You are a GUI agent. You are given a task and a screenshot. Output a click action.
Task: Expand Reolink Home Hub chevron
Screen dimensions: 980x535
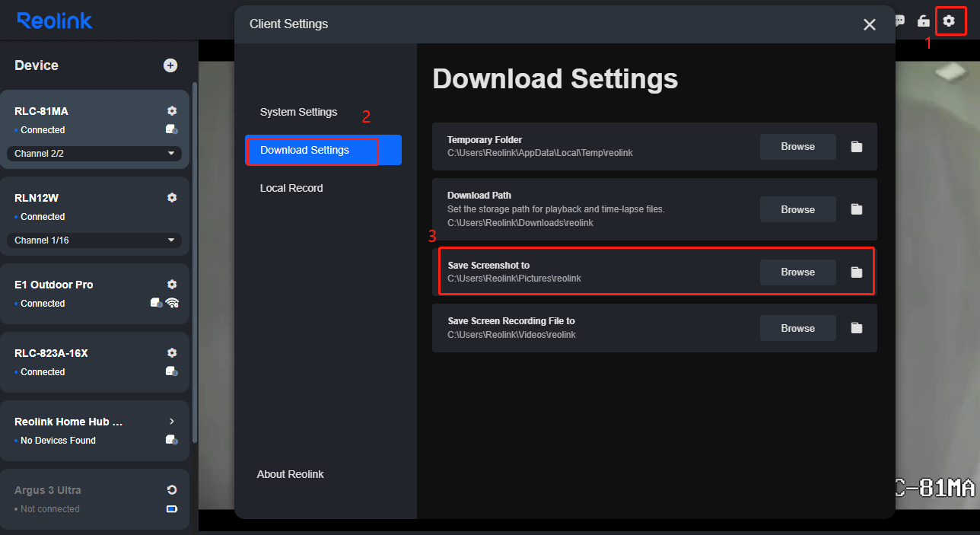172,422
